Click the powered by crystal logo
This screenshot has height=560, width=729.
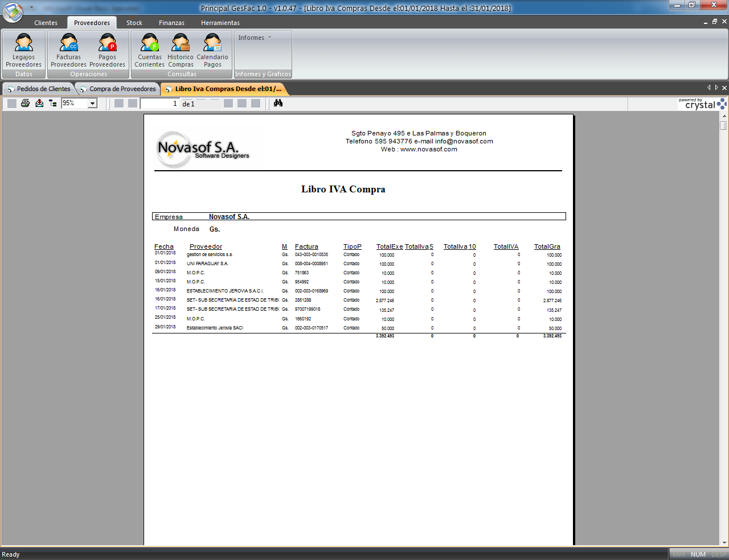point(702,104)
